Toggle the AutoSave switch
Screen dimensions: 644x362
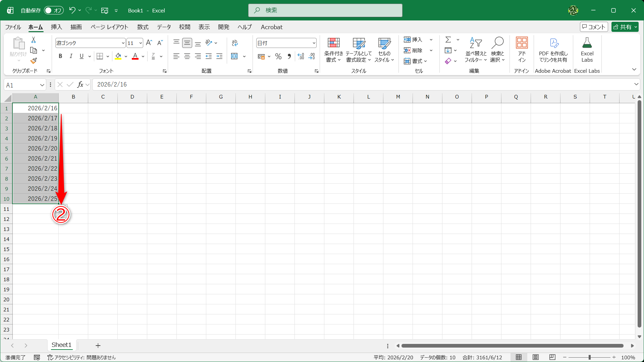click(54, 10)
